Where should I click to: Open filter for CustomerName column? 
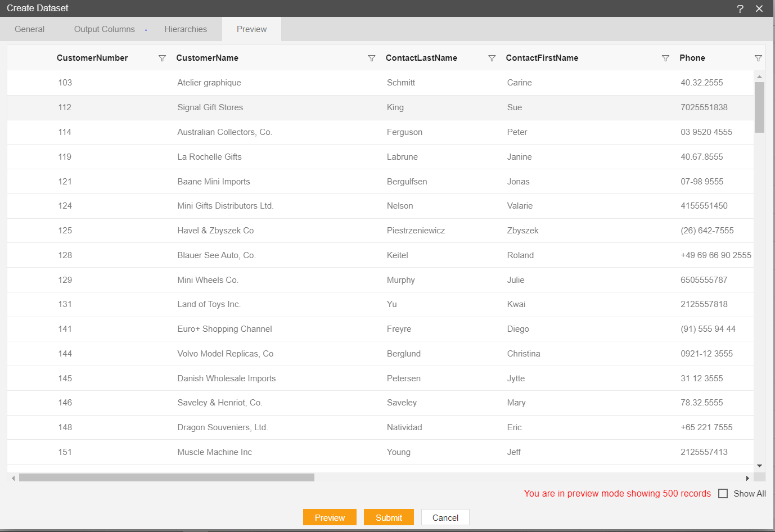click(371, 58)
